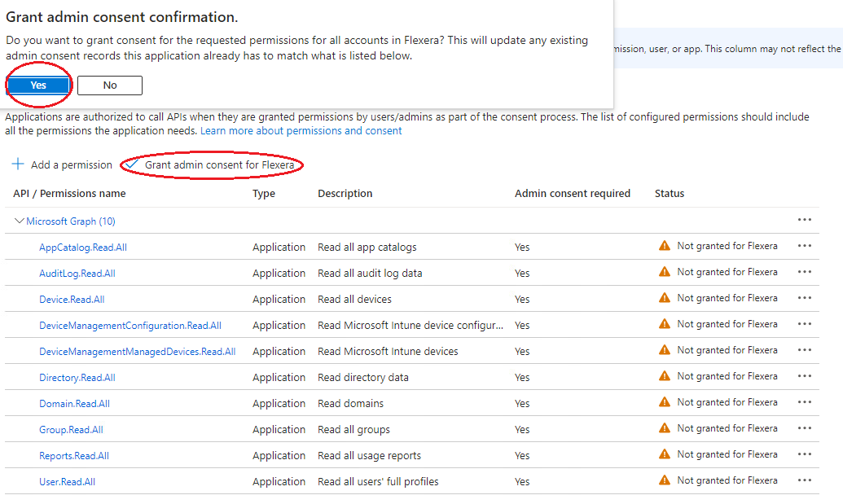Click warning icon in DeviceManagementManagedDevices.Read.All status
The height and width of the screenshot is (504, 843).
coord(665,350)
